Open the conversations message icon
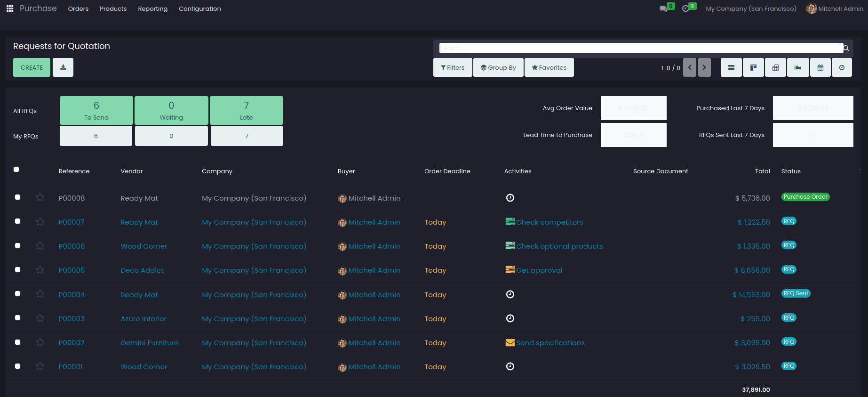The image size is (868, 397). (x=663, y=8)
